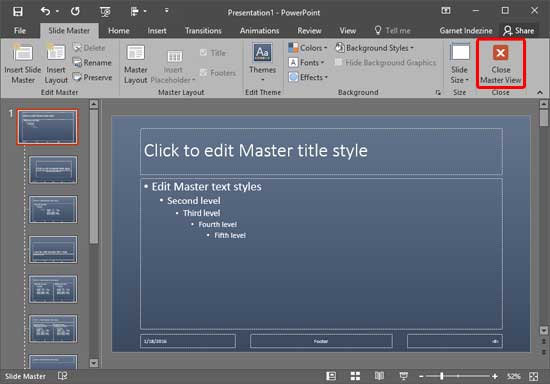Click the Delete master button
Viewport: 550px width, 384px height.
click(89, 48)
